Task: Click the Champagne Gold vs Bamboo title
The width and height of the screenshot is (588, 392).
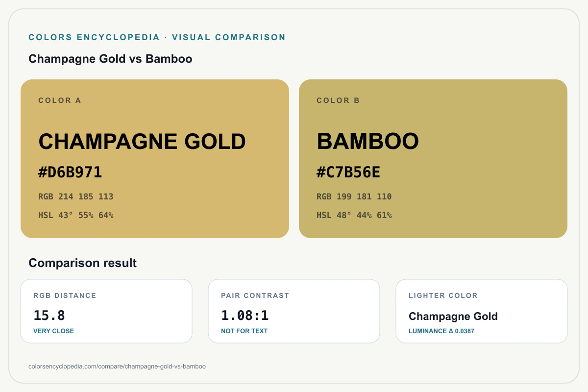Action: click(x=110, y=59)
